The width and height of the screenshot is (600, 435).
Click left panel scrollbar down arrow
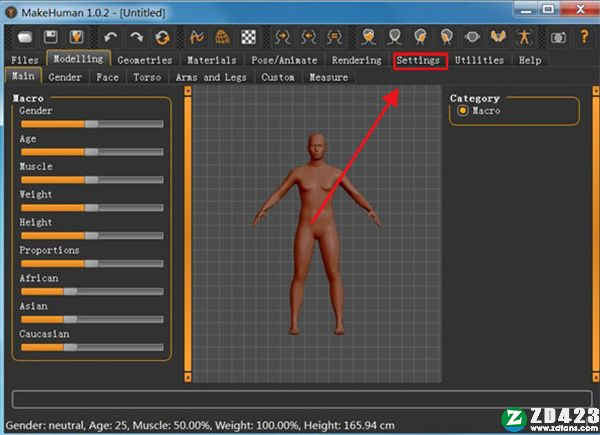click(188, 378)
